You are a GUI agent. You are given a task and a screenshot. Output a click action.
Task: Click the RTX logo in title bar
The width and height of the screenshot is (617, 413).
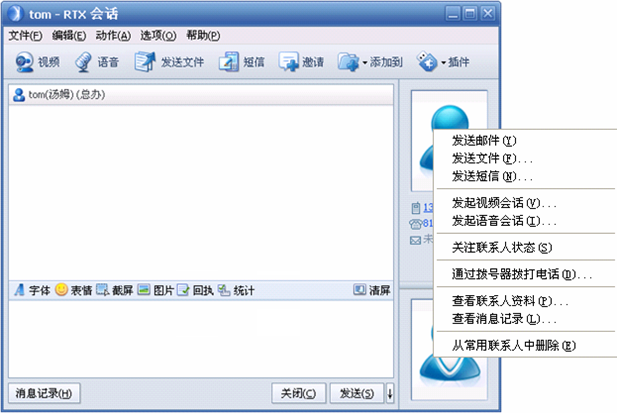(15, 13)
